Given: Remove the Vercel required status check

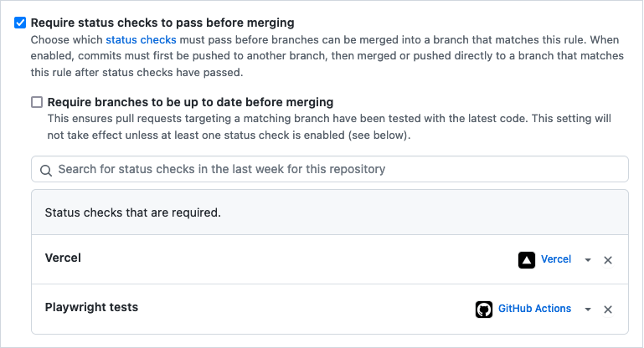Looking at the screenshot, I should [x=608, y=260].
